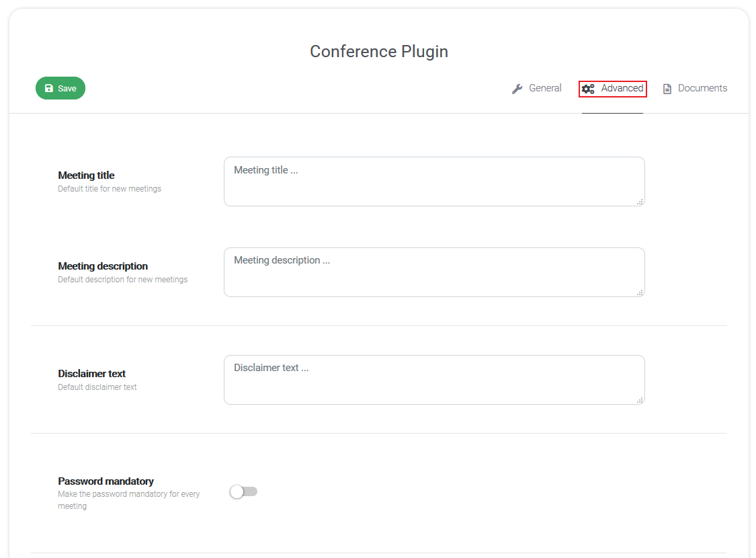Click the document icon beside Documents
This screenshot has width=756, height=558.
667,89
